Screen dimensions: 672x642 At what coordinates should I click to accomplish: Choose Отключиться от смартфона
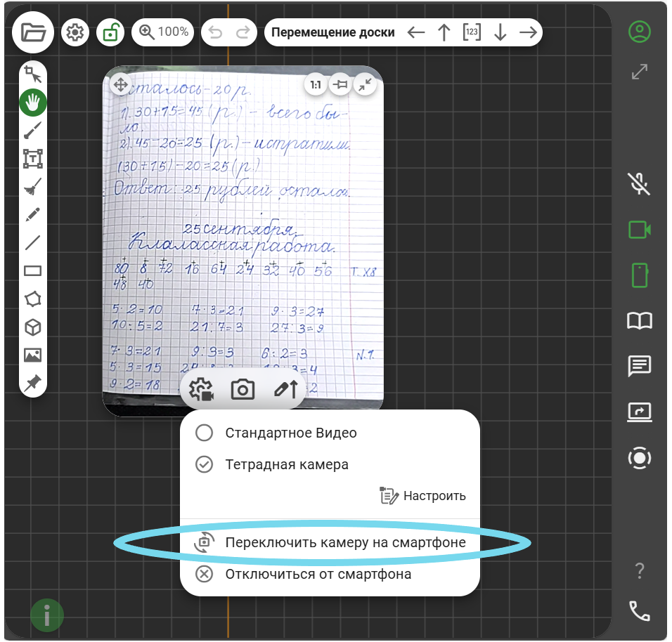318,574
